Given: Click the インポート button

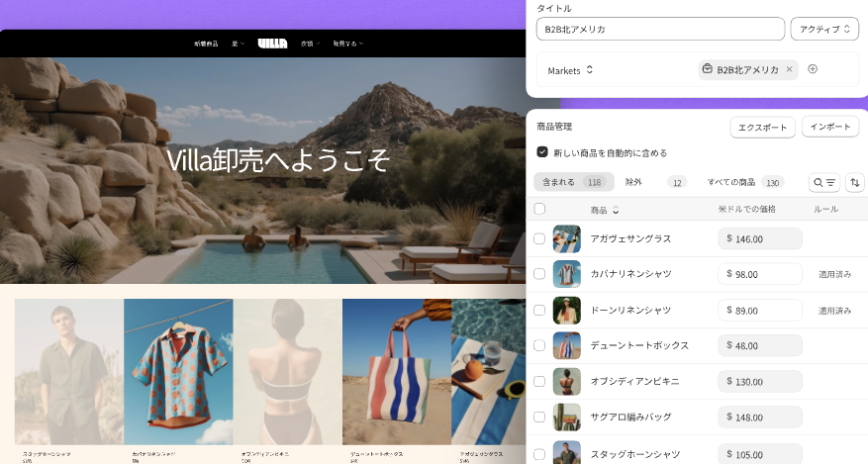Looking at the screenshot, I should (x=829, y=127).
